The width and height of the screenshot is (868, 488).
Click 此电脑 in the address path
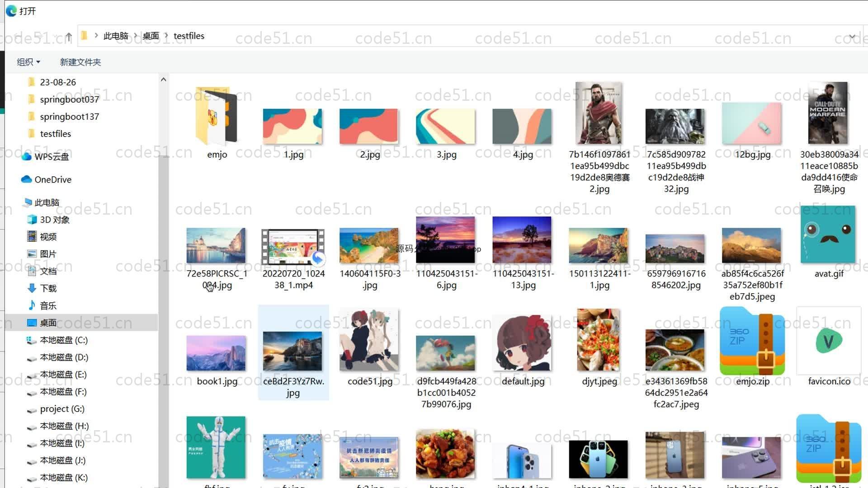(116, 36)
